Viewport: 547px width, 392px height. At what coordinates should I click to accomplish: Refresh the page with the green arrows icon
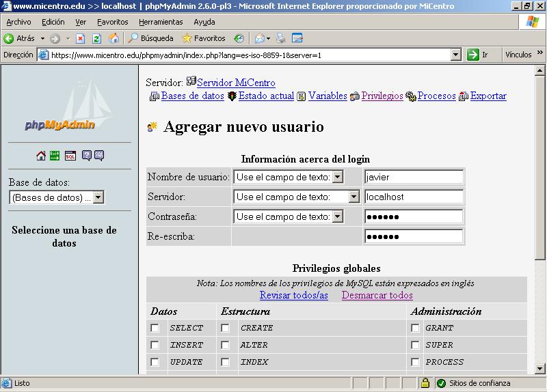(x=96, y=38)
